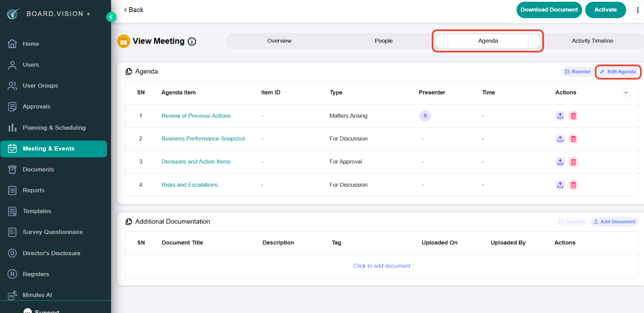Image resolution: width=644 pixels, height=313 pixels.
Task: Upload file for Review of Previous Actions
Action: pos(560,116)
